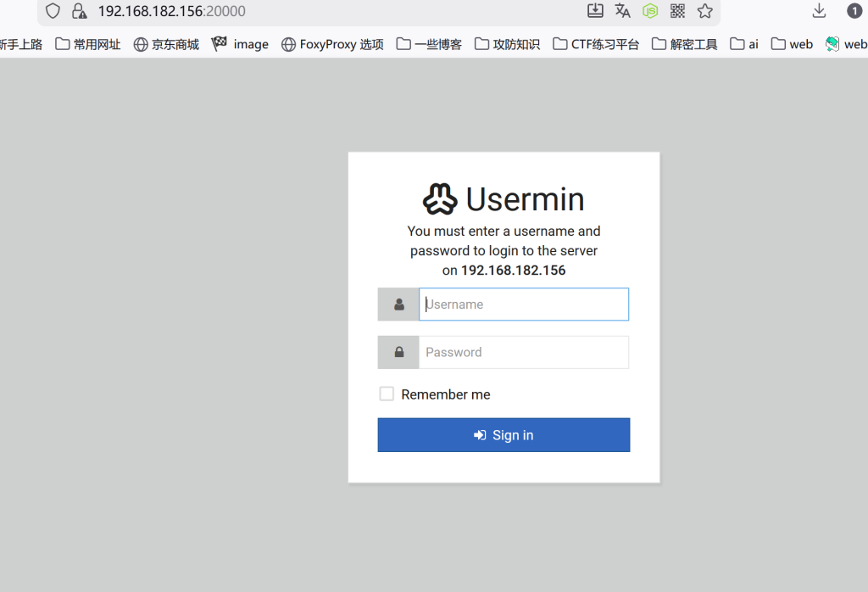Focus the Username input field
The height and width of the screenshot is (592, 868).
click(523, 304)
